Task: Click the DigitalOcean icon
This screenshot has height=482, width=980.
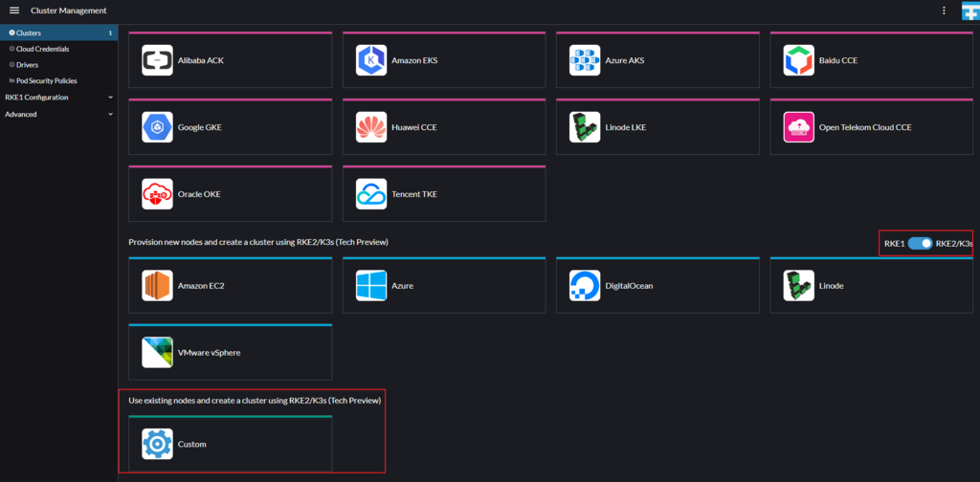Action: (585, 286)
